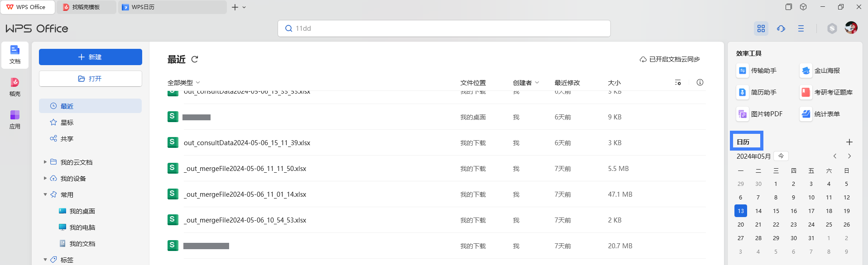Collapse the 标签 tree node
868x265 pixels.
pyautogui.click(x=45, y=260)
